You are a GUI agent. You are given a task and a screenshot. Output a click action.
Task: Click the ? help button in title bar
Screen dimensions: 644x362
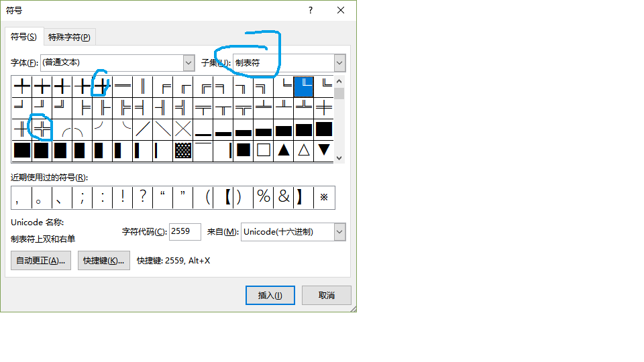[x=311, y=10]
